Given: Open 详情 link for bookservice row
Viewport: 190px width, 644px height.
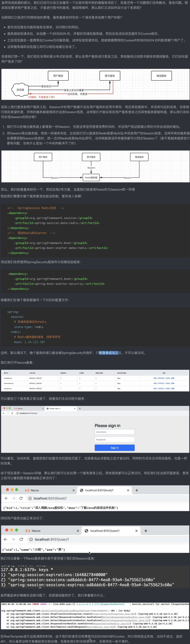Looking at the screenshot, I should pyautogui.click(x=155, y=378).
